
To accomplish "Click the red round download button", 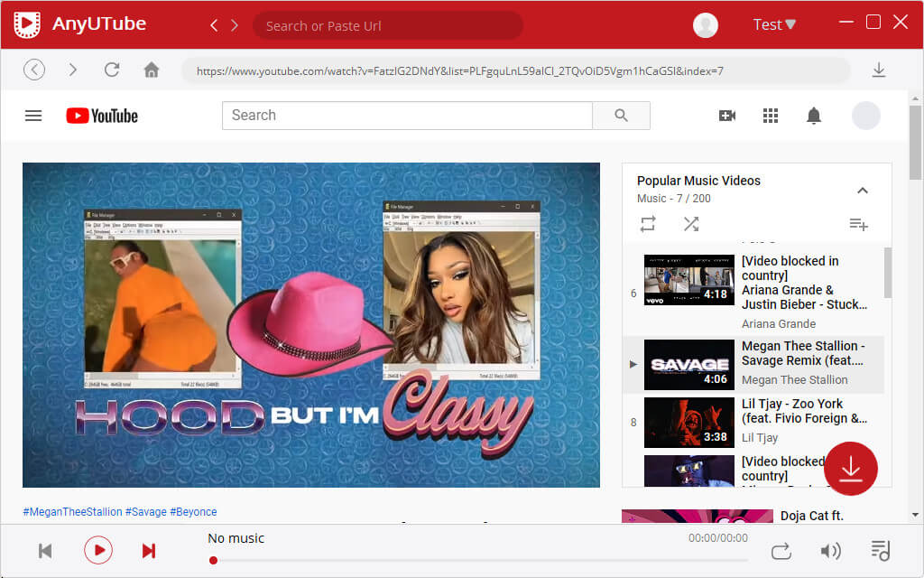I will (x=850, y=469).
